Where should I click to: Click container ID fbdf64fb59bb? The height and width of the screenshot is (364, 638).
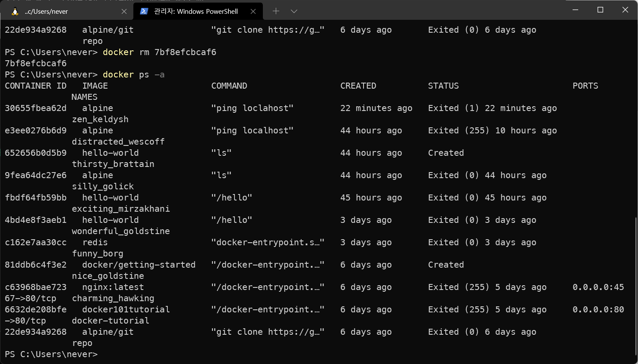coord(36,197)
